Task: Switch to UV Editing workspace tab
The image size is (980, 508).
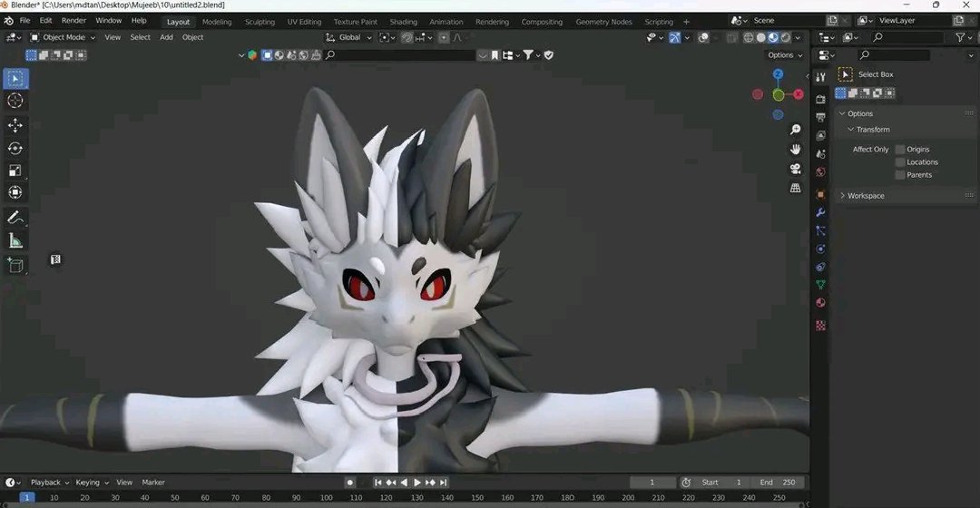Action: point(304,22)
